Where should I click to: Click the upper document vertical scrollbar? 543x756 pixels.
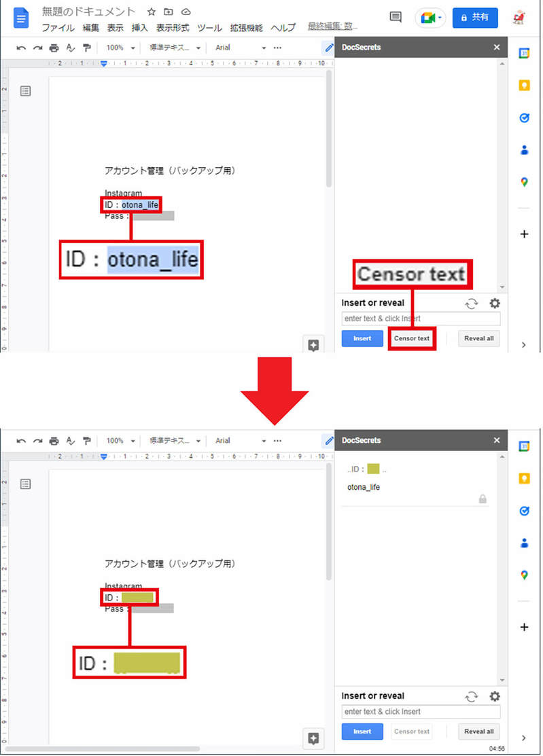point(329,129)
